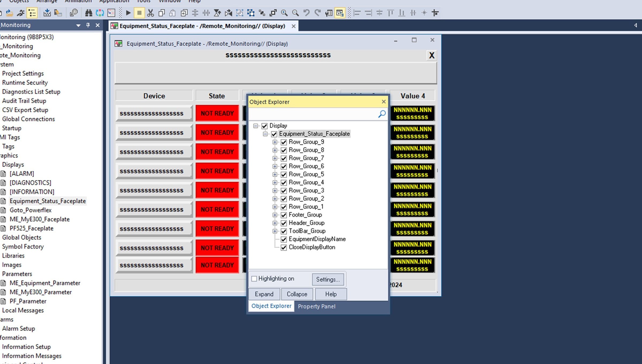Toggle the Explorer tree view toolbar icon
The height and width of the screenshot is (364, 642).
coord(32,13)
